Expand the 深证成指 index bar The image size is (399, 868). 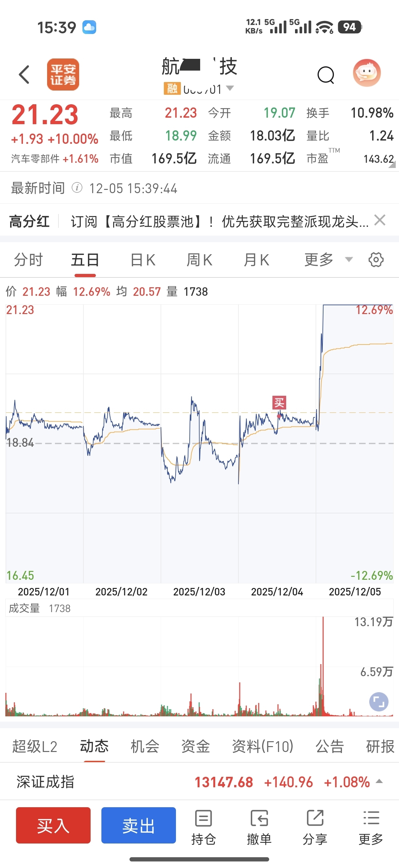(379, 781)
